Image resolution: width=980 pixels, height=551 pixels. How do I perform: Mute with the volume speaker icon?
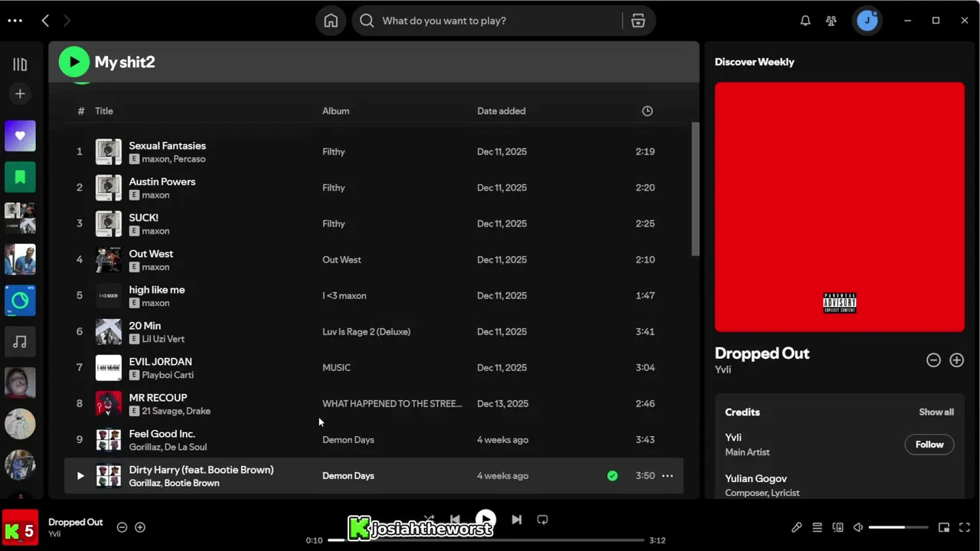coord(858,527)
